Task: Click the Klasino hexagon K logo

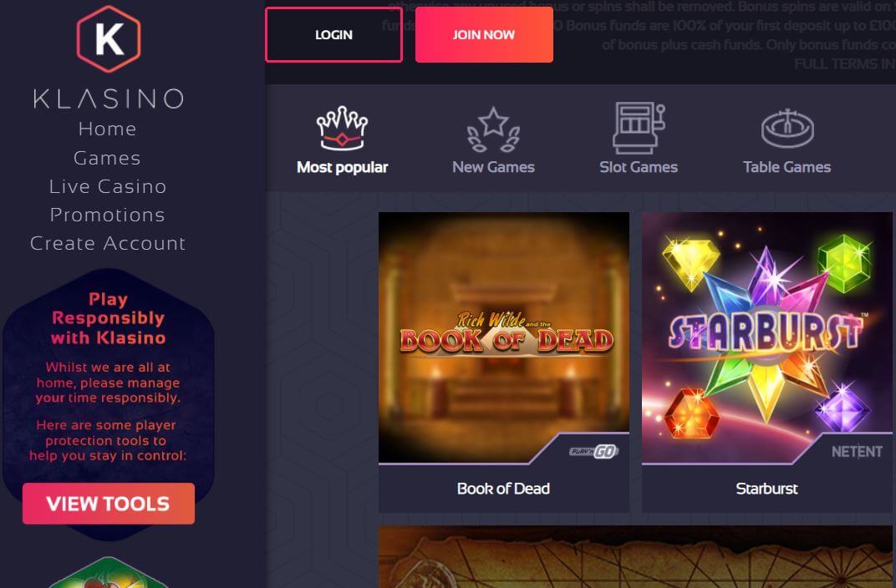Action: coord(108,39)
